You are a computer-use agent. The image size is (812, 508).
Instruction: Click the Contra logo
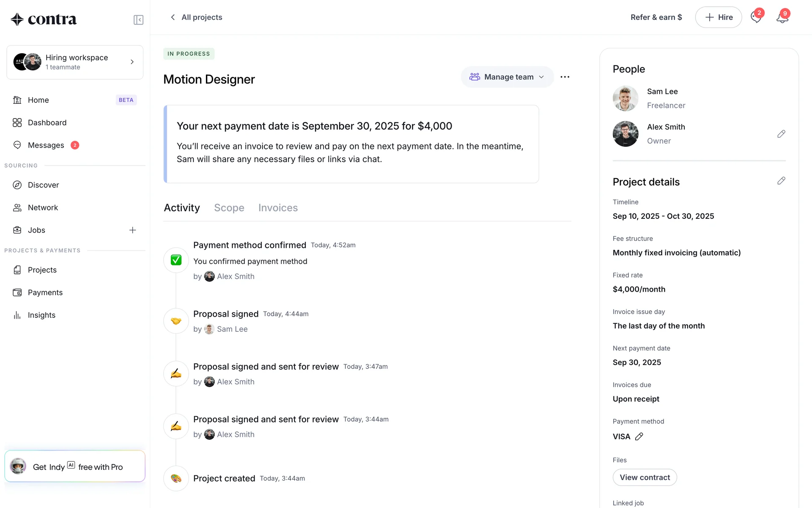click(x=44, y=19)
